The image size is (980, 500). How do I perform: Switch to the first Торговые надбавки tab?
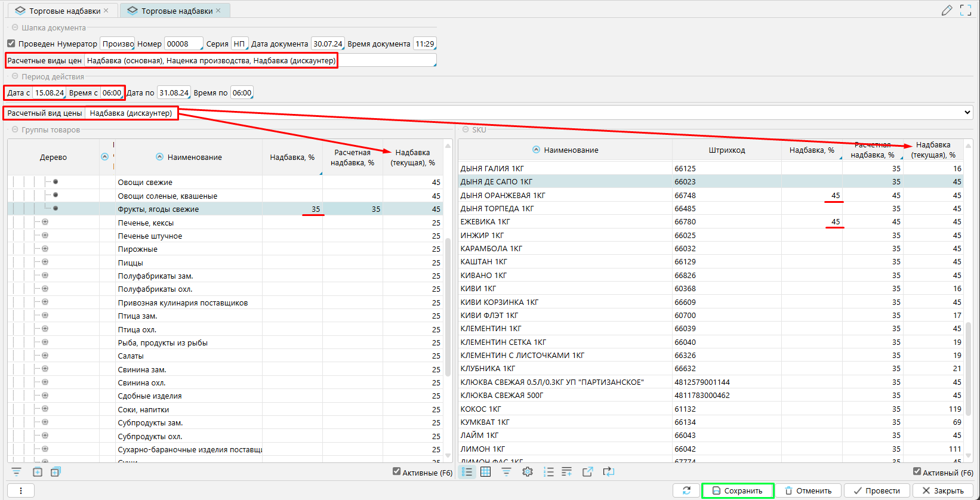click(58, 11)
